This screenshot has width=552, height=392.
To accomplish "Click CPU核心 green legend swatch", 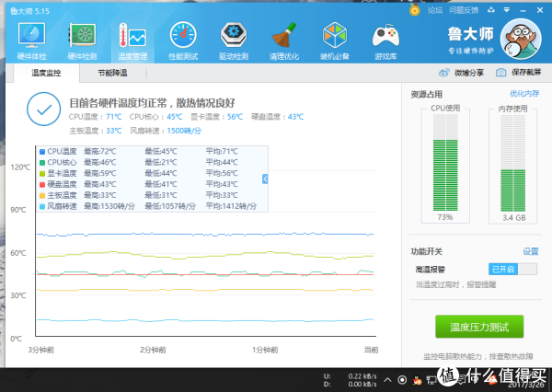I will click(42, 162).
